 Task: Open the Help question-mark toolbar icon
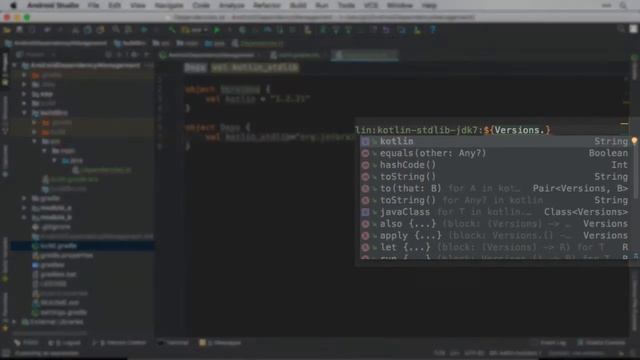click(x=433, y=30)
